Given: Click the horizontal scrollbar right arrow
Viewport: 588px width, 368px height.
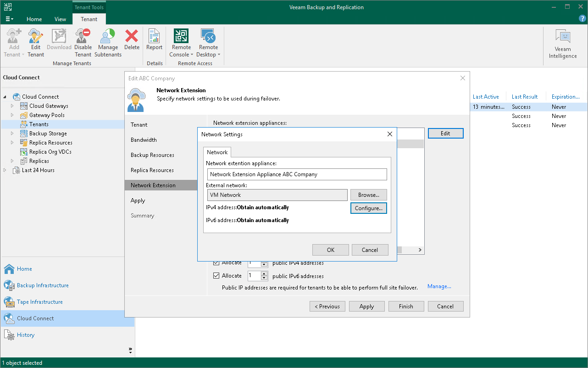Looking at the screenshot, I should click(x=420, y=250).
